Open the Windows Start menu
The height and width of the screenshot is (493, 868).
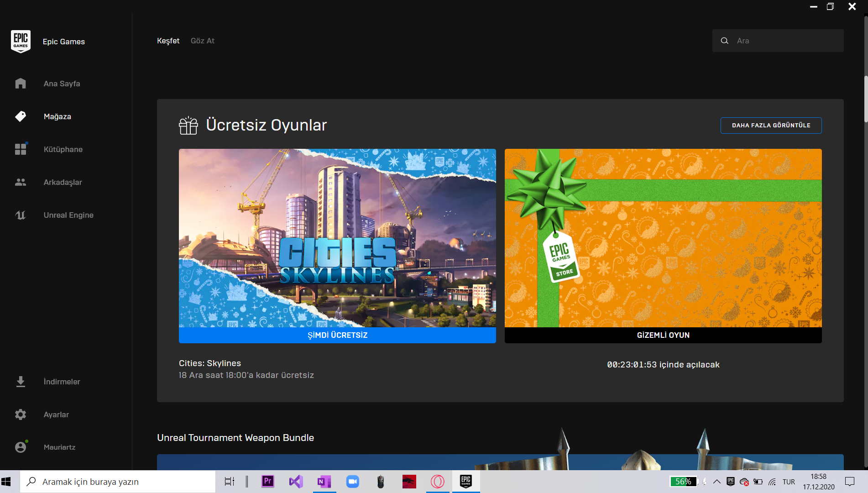[x=6, y=482]
